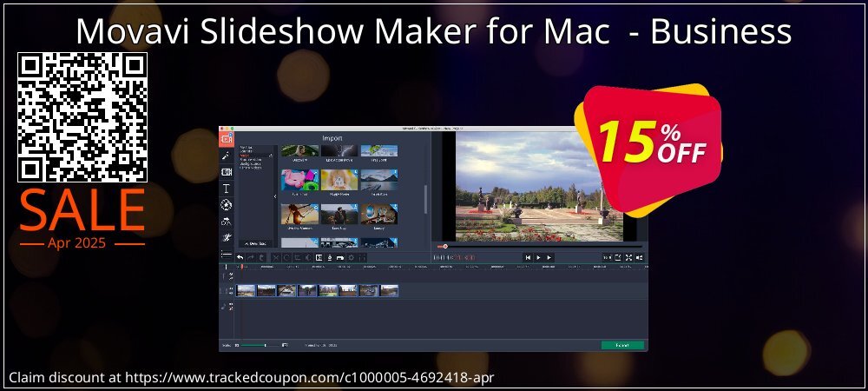
Task: Click the download button below the category list
Action: 258,243
